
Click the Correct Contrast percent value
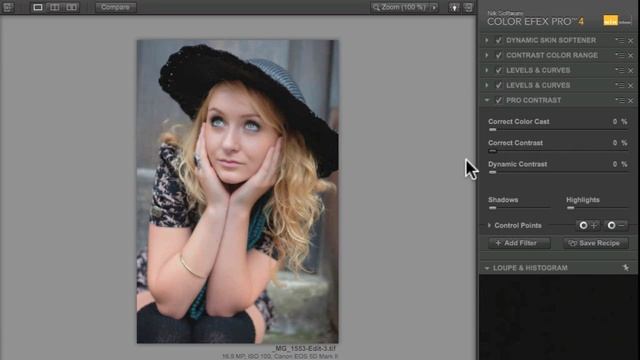pos(620,143)
